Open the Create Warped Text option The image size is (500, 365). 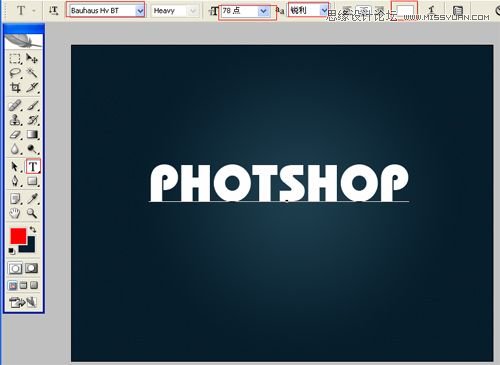click(432, 11)
